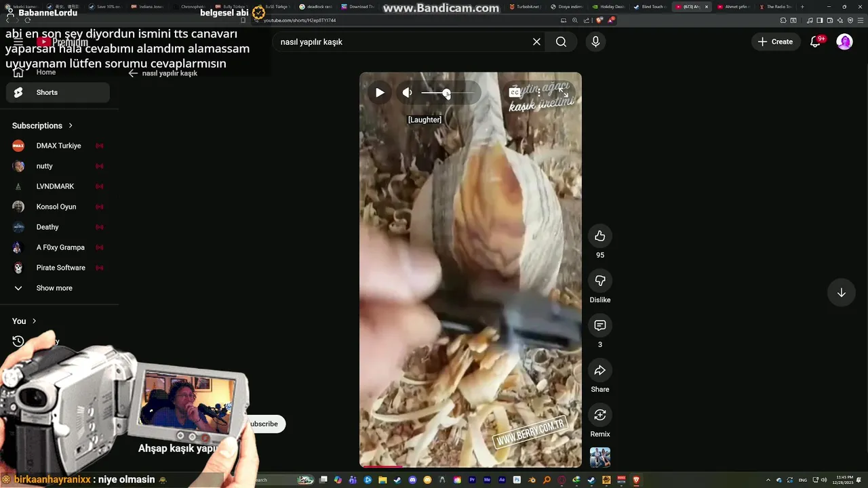Switch to the Turbobit.net browser tab
This screenshot has height=488, width=868.
pos(526,7)
